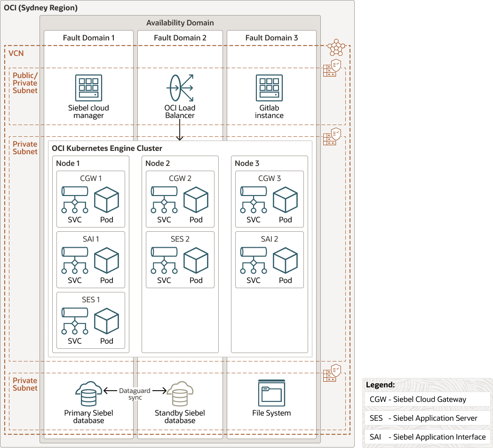The height and width of the screenshot is (448, 493).
Task: Click the 'Legend:' heading
Action: (x=381, y=385)
